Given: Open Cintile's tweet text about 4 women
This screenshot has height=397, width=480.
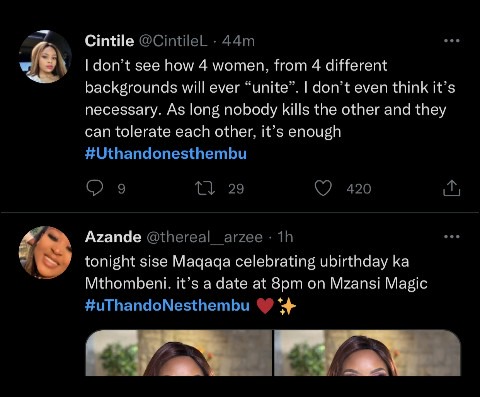Looking at the screenshot, I should pyautogui.click(x=270, y=99).
